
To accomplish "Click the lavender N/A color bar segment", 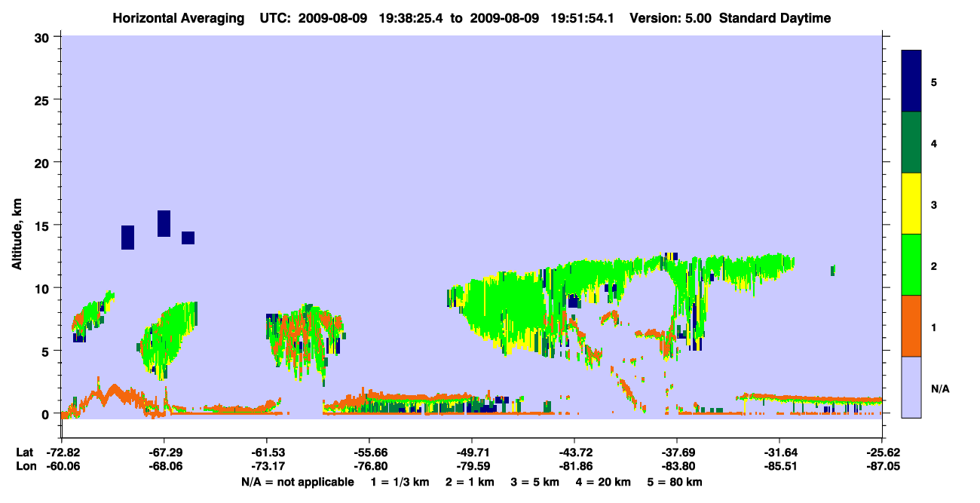I will pyautogui.click(x=911, y=387).
